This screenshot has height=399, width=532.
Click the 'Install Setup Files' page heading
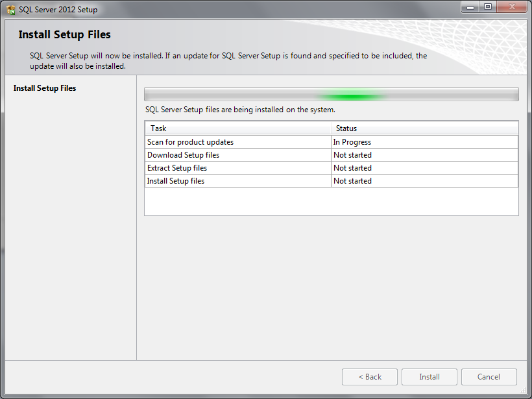click(64, 34)
